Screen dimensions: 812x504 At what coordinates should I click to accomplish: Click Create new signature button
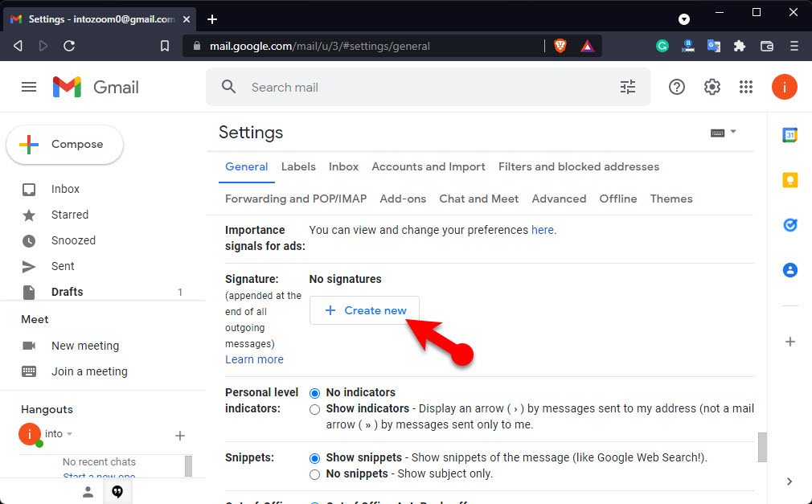click(364, 310)
